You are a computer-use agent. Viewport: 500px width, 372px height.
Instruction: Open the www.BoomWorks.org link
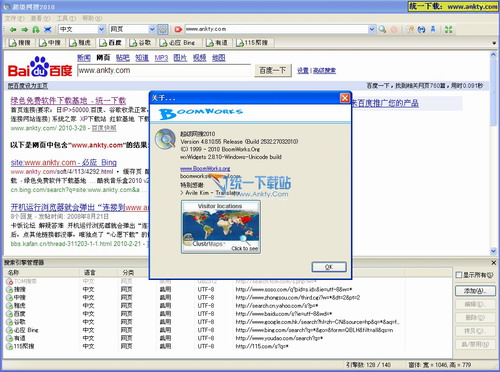coord(205,169)
